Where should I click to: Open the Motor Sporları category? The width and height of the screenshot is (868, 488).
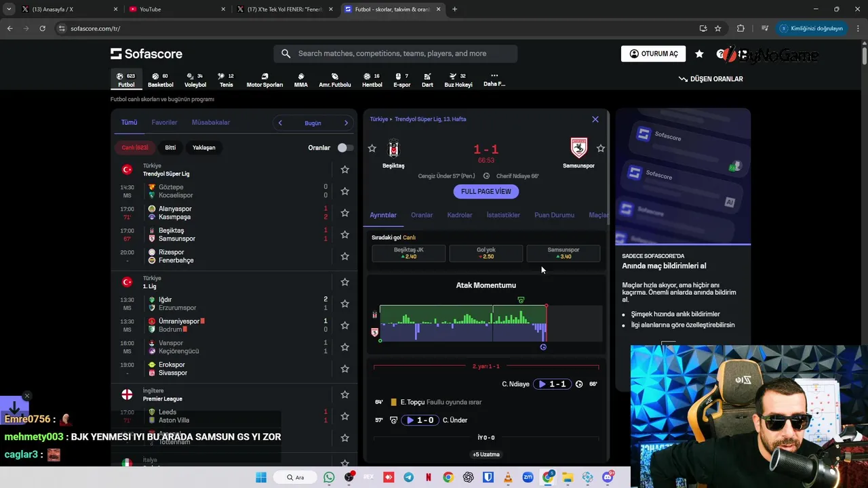pos(264,80)
